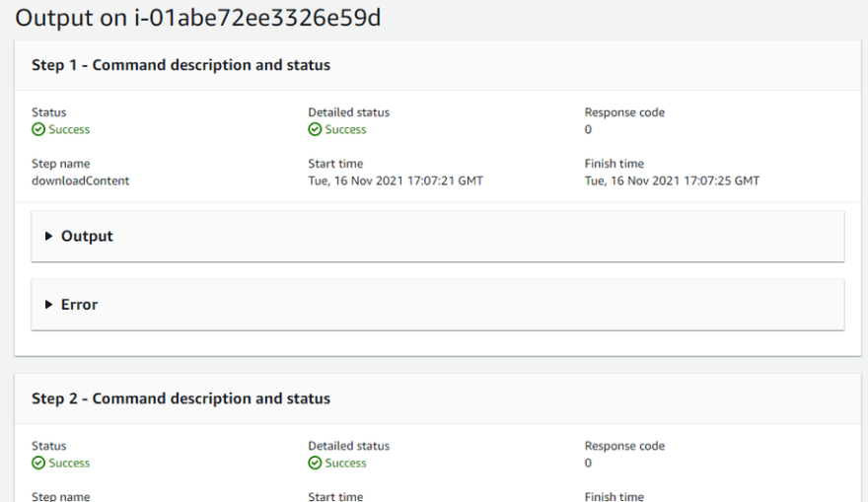This screenshot has height=502, width=868.
Task: Select the 17:07:21 GMT start time value
Action: (x=396, y=181)
